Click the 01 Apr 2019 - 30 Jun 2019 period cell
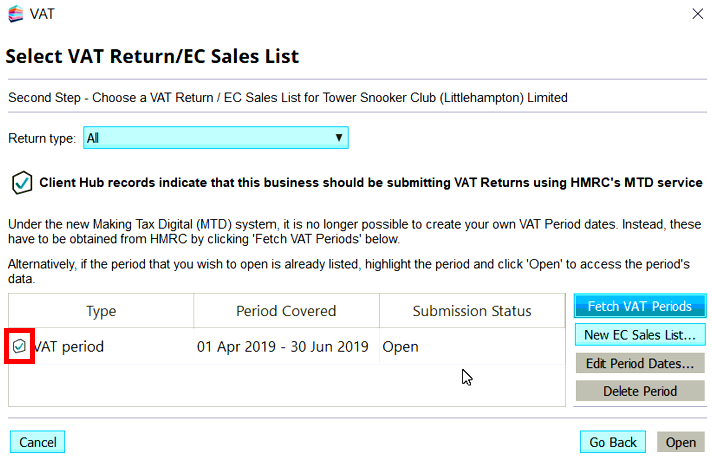Viewport: 712px width, 462px height. coord(283,347)
